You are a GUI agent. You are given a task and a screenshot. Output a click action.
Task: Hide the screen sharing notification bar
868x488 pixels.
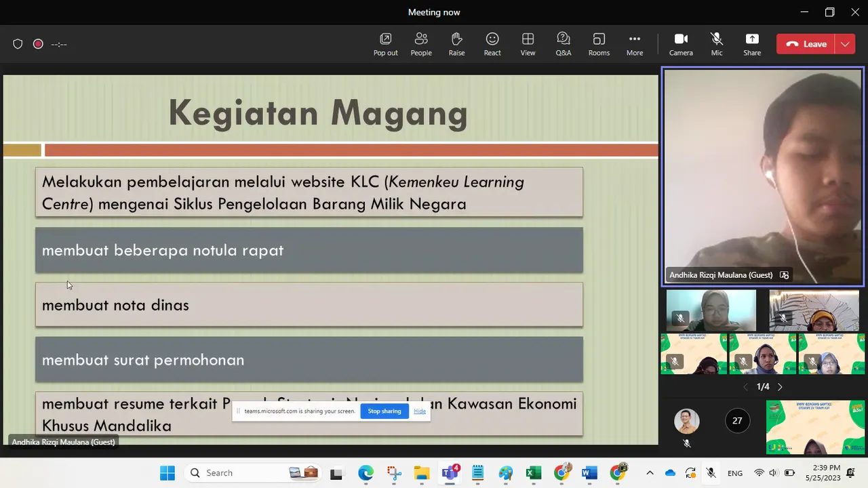pyautogui.click(x=420, y=411)
